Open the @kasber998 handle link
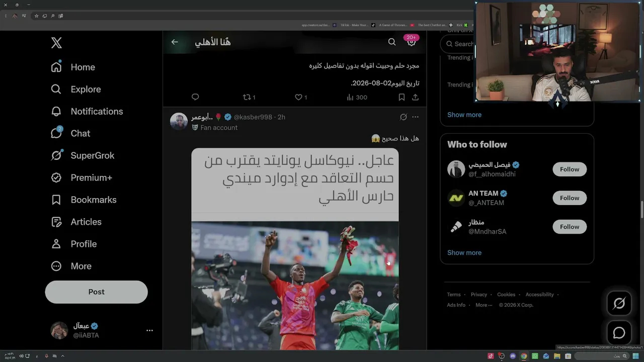Image resolution: width=644 pixels, height=362 pixels. 253,117
